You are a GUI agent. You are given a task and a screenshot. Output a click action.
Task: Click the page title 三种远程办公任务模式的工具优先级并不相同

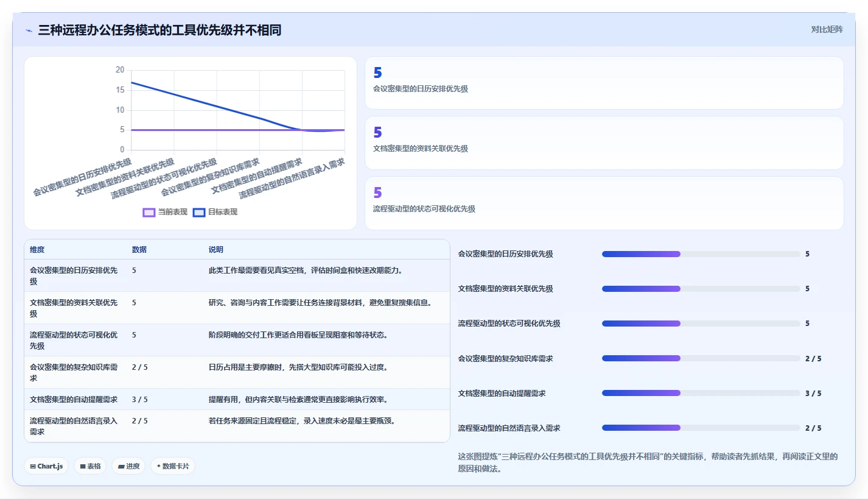point(159,30)
